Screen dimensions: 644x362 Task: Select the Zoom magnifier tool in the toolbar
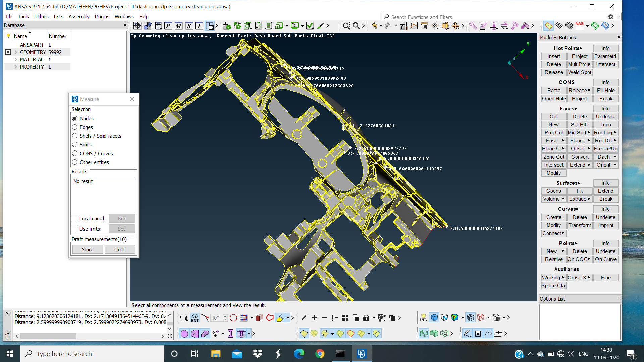tap(346, 25)
